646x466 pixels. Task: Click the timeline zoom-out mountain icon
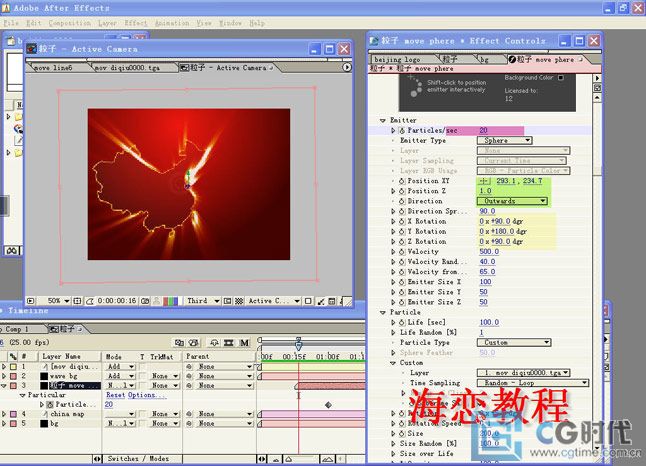pyautogui.click(x=276, y=459)
